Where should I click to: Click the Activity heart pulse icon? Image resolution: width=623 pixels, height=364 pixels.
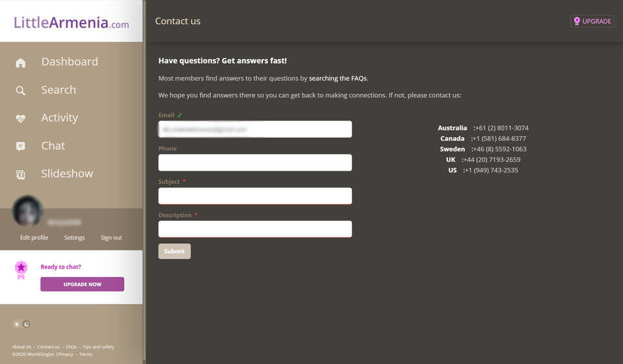(x=21, y=119)
